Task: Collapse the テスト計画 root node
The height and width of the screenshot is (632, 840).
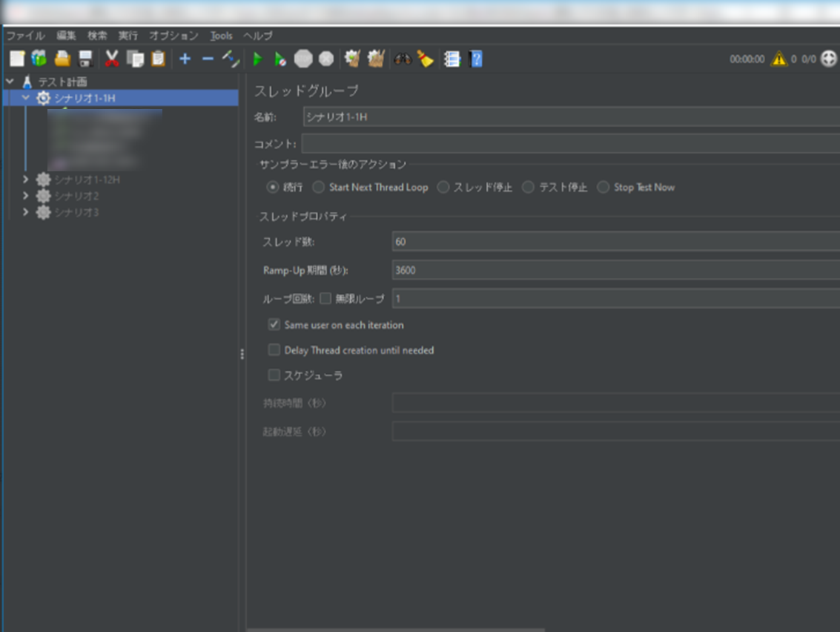Action: tap(10, 82)
